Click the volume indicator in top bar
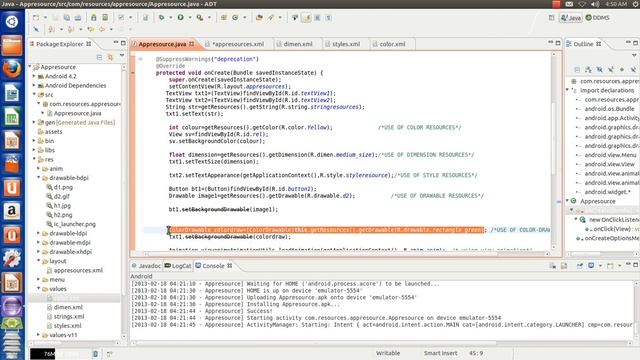This screenshot has height=360, width=640. (595, 4)
